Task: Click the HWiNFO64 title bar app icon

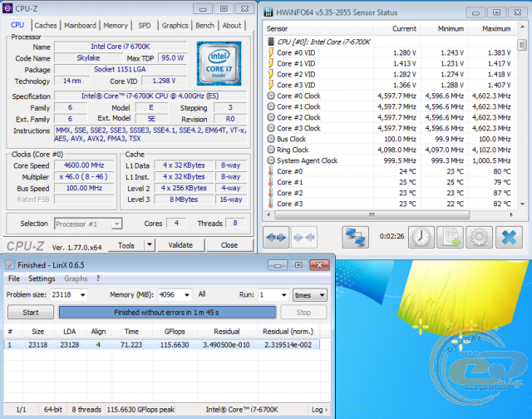Action: point(268,12)
